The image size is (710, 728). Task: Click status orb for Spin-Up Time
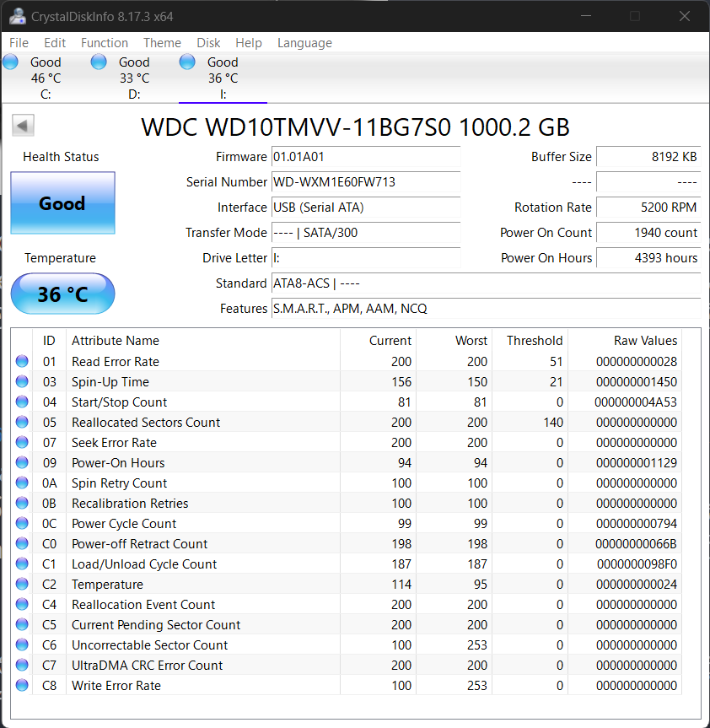(x=22, y=381)
